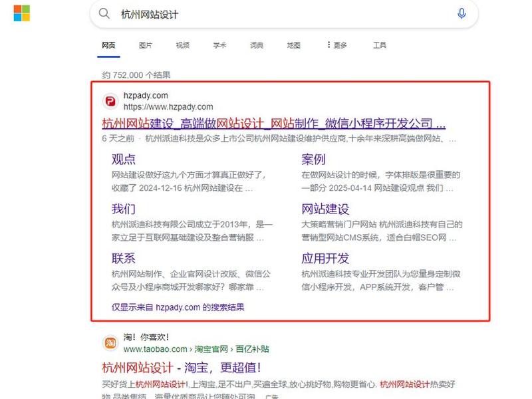Open the 应用开发 sitelink
The image size is (532, 399).
coord(325,259)
